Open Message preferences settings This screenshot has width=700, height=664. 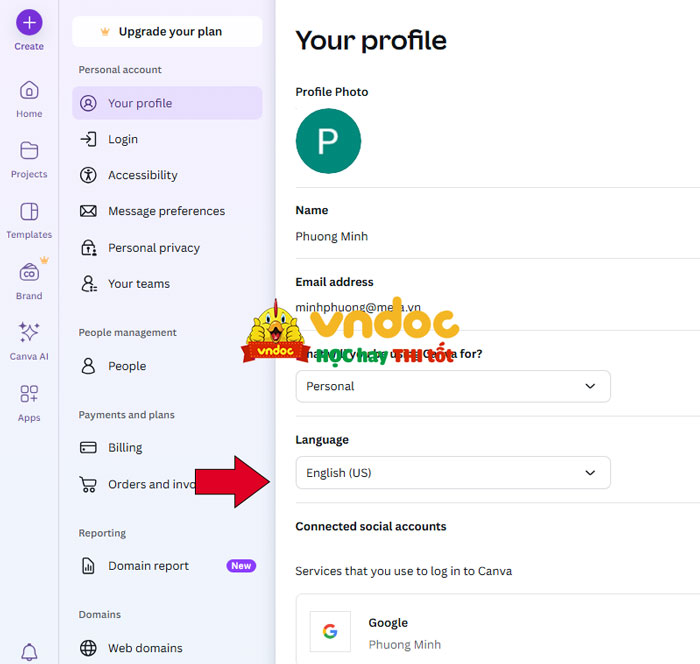click(166, 211)
